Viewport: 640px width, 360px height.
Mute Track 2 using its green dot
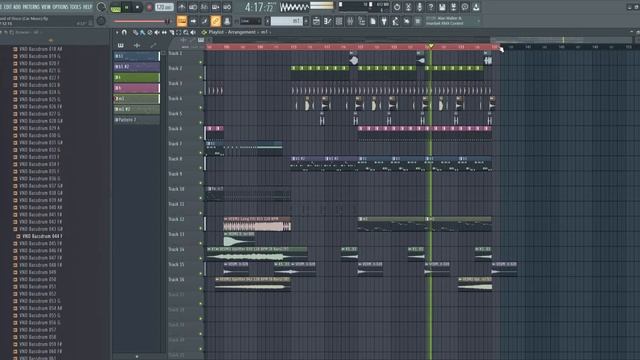coord(201,77)
